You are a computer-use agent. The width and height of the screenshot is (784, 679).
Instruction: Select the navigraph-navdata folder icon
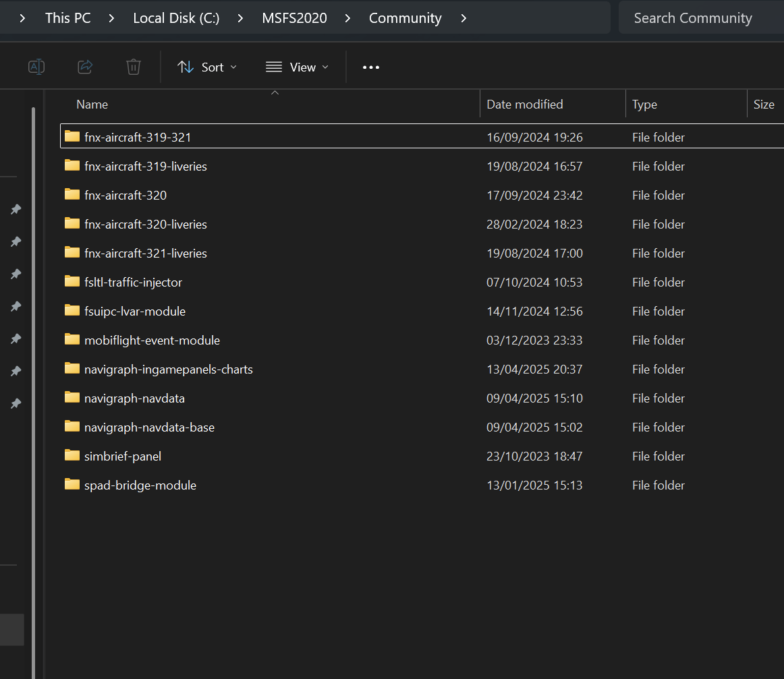click(x=72, y=397)
